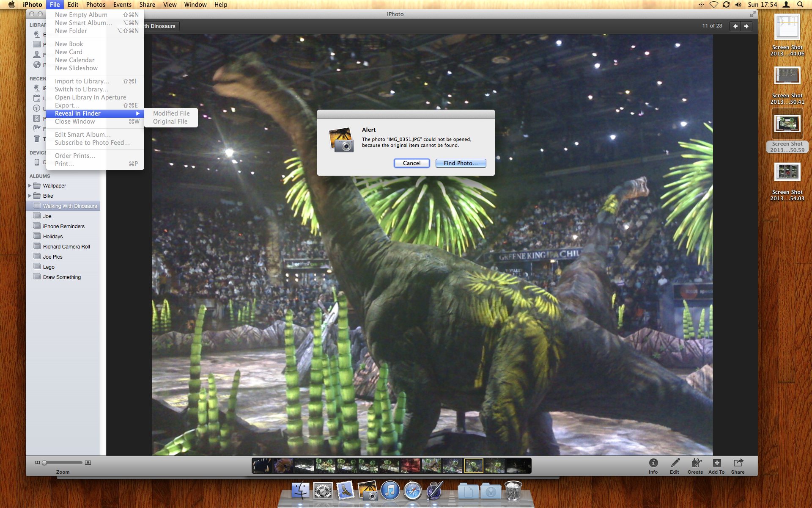Open the Photos menu
812x508 pixels.
pos(96,5)
